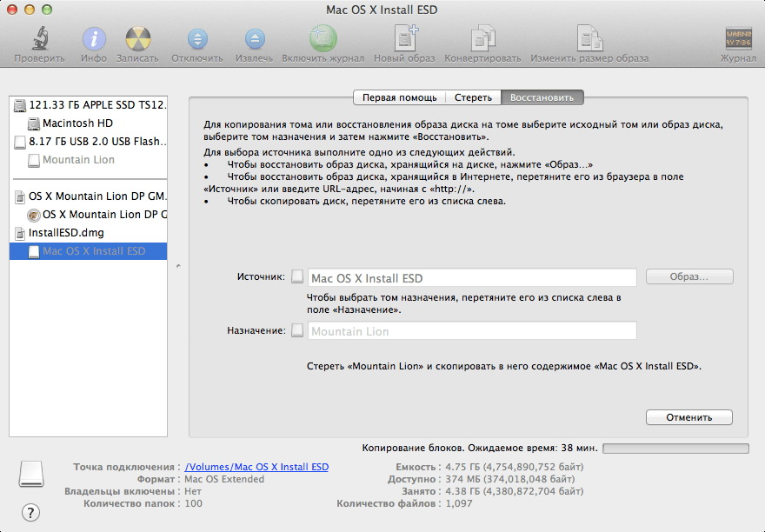Switch to the Восстановить tab
The width and height of the screenshot is (765, 532).
542,97
